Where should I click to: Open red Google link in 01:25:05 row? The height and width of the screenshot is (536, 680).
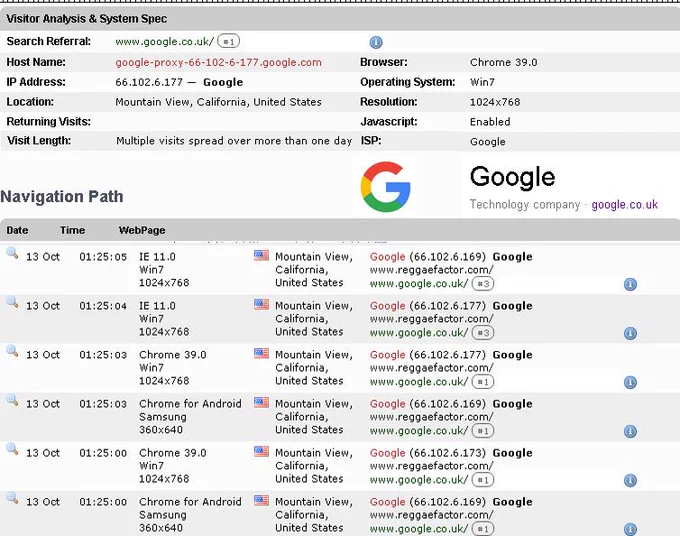387,257
